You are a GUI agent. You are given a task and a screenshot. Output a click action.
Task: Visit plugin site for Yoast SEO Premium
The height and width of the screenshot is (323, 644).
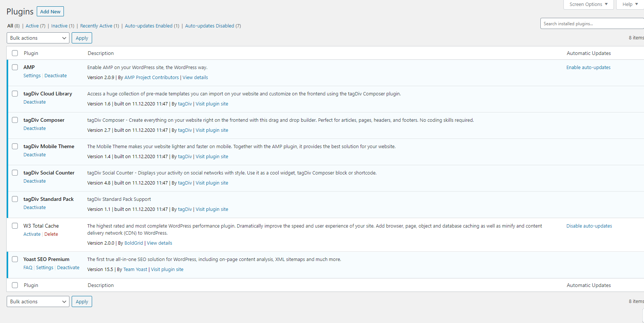pyautogui.click(x=167, y=270)
